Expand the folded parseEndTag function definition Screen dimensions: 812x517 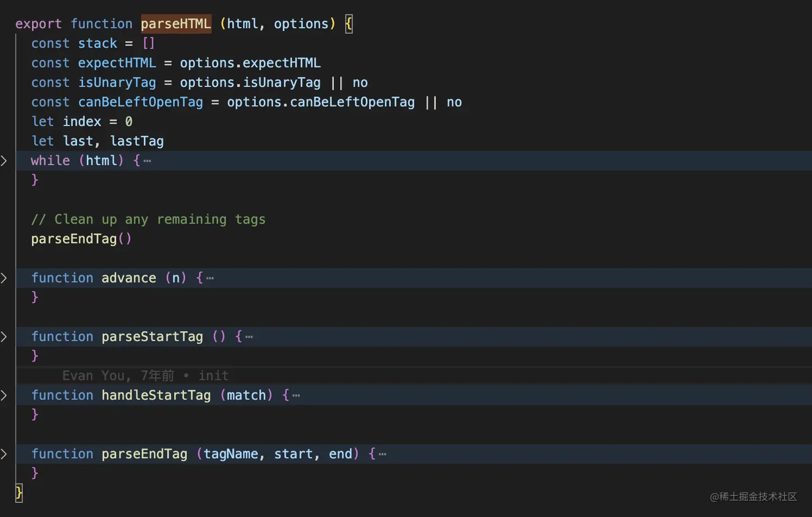[x=4, y=454]
